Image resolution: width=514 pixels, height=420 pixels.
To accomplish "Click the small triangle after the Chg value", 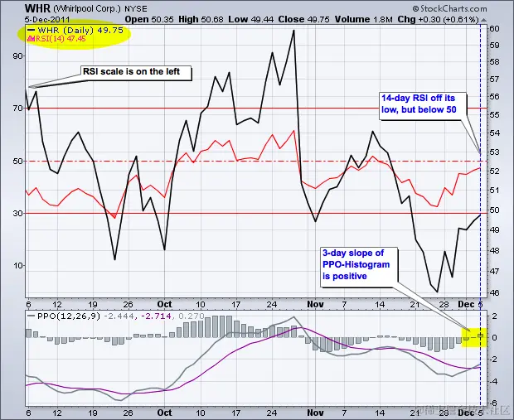I will click(x=484, y=20).
